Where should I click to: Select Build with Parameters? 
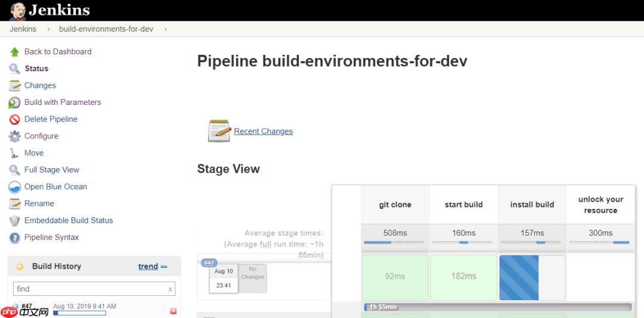[63, 102]
